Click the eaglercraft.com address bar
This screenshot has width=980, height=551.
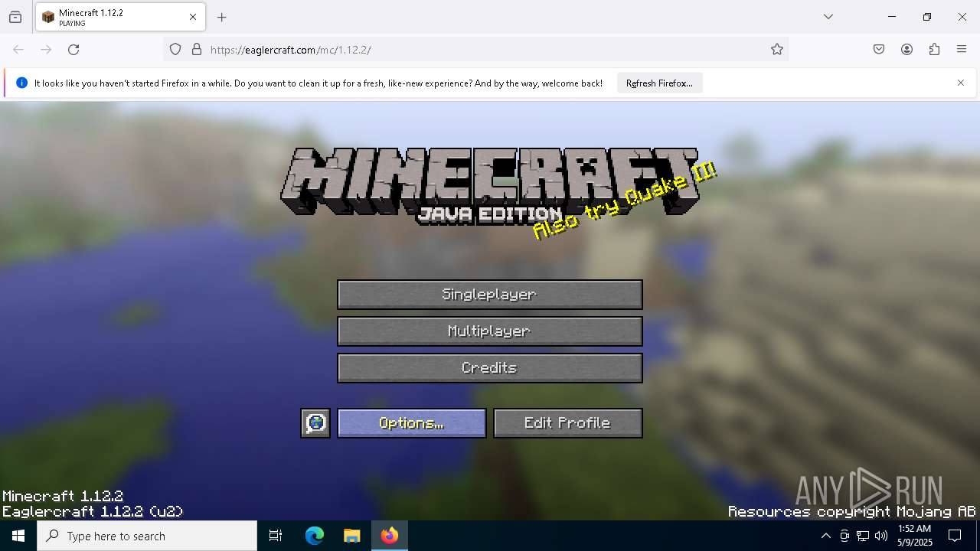[475, 50]
